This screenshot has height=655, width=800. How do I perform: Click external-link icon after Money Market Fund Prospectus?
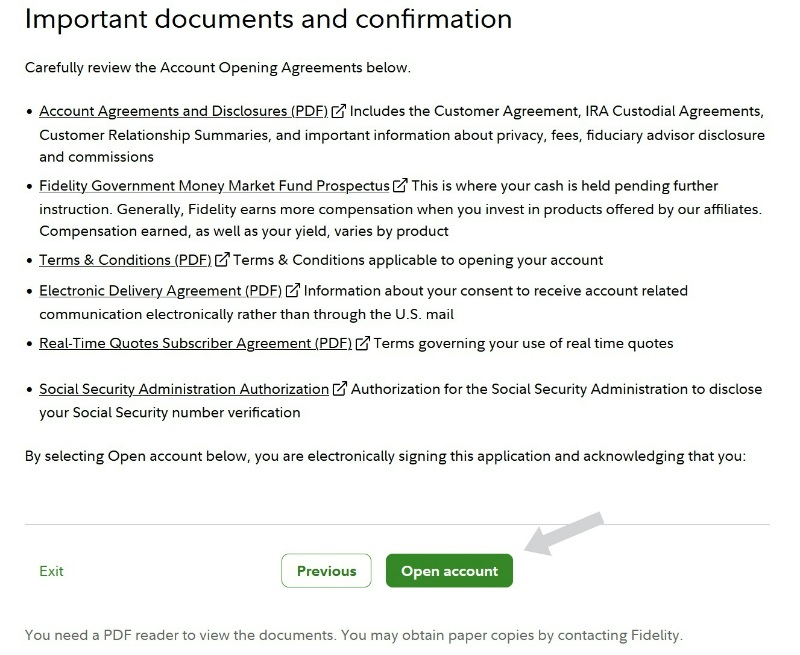(401, 186)
